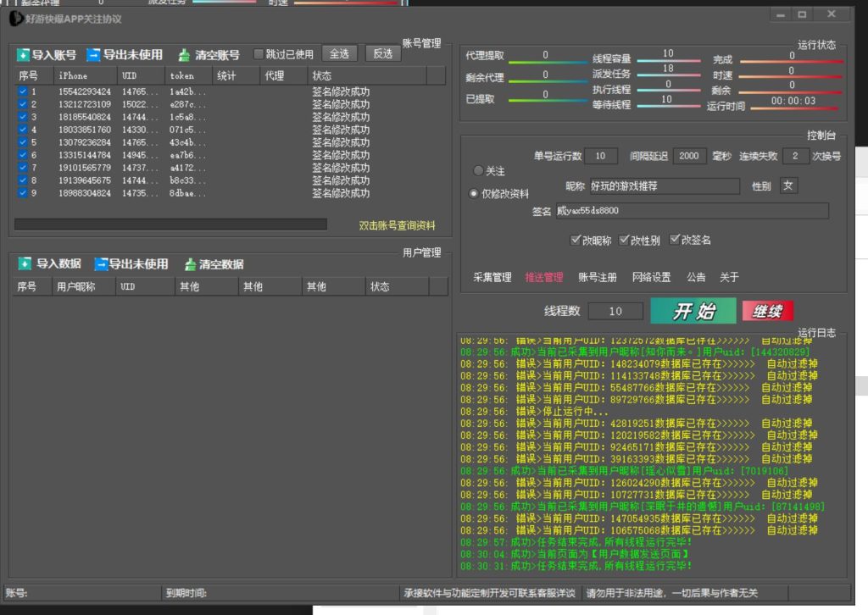The width and height of the screenshot is (868, 615).
Task: Open the 采集管理 tab
Action: [x=492, y=277]
